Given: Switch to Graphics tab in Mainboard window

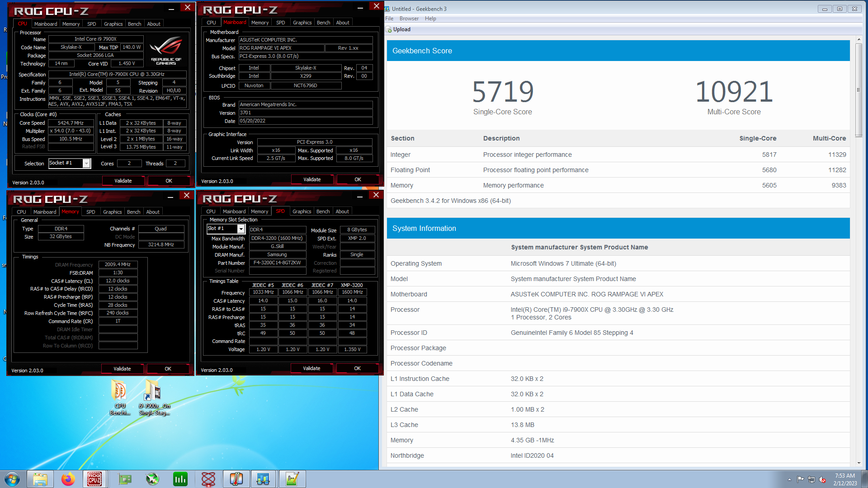Looking at the screenshot, I should [x=302, y=23].
